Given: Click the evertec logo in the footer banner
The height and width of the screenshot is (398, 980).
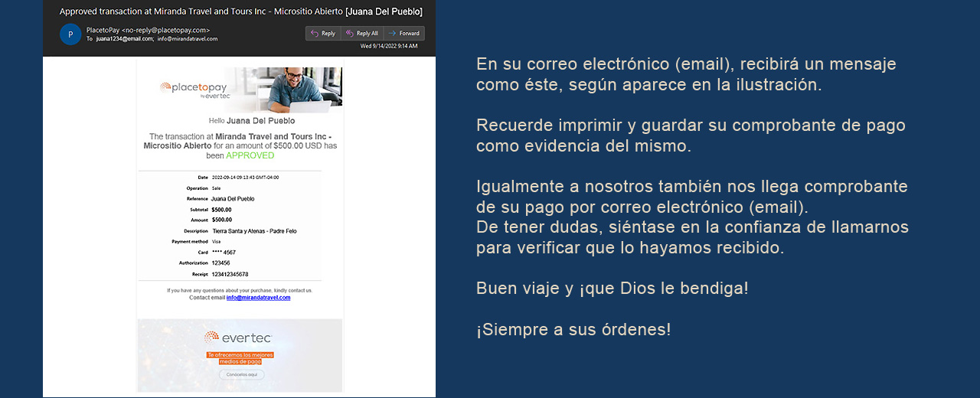Looking at the screenshot, I should coord(238,337).
